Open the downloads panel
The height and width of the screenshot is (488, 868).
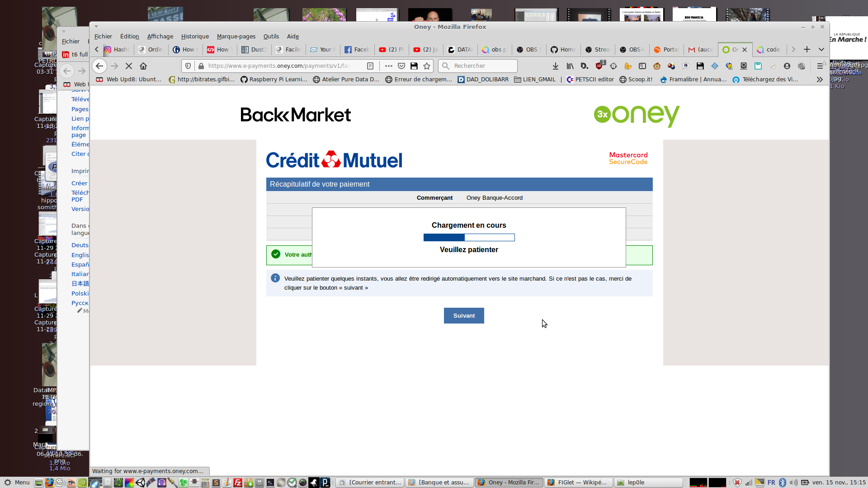coord(556,66)
